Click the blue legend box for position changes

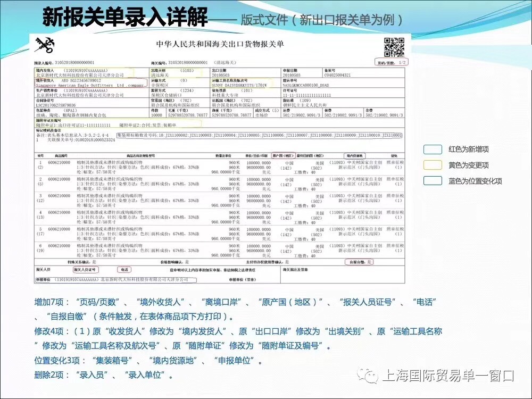tap(433, 180)
